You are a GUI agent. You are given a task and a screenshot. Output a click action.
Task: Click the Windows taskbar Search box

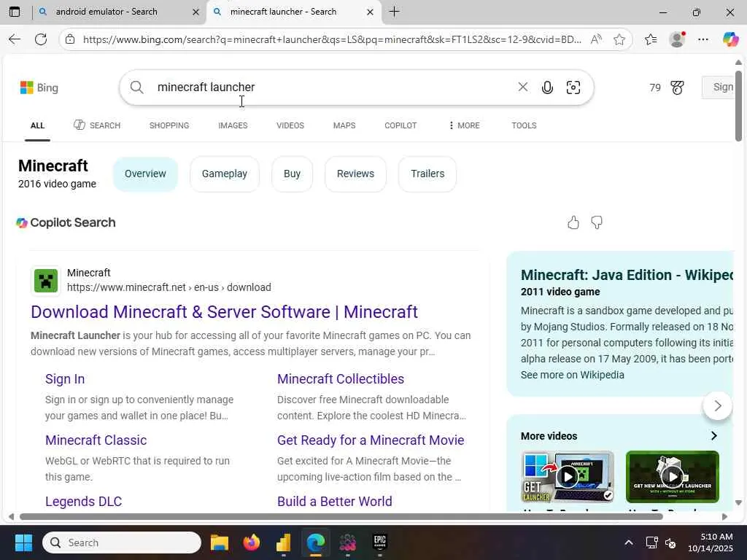[122, 542]
